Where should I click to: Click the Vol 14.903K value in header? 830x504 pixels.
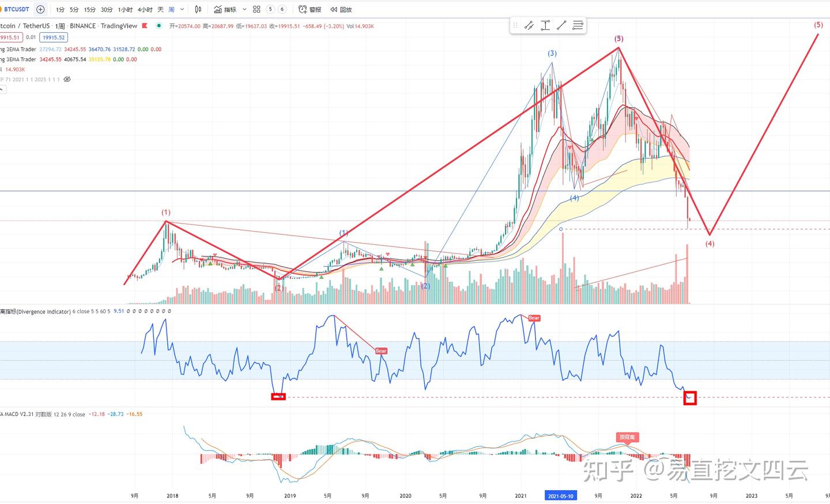pos(360,26)
